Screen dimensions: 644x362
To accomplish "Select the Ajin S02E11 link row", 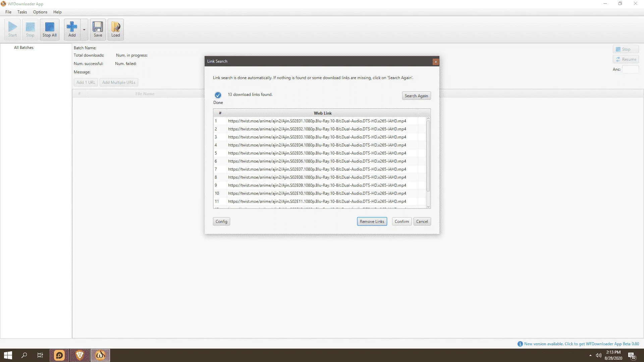I will [320, 201].
